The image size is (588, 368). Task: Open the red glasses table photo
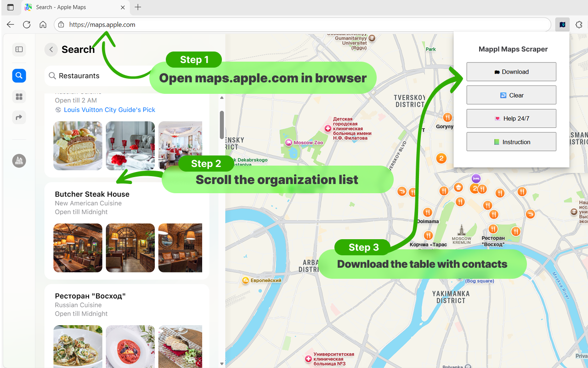[130, 146]
